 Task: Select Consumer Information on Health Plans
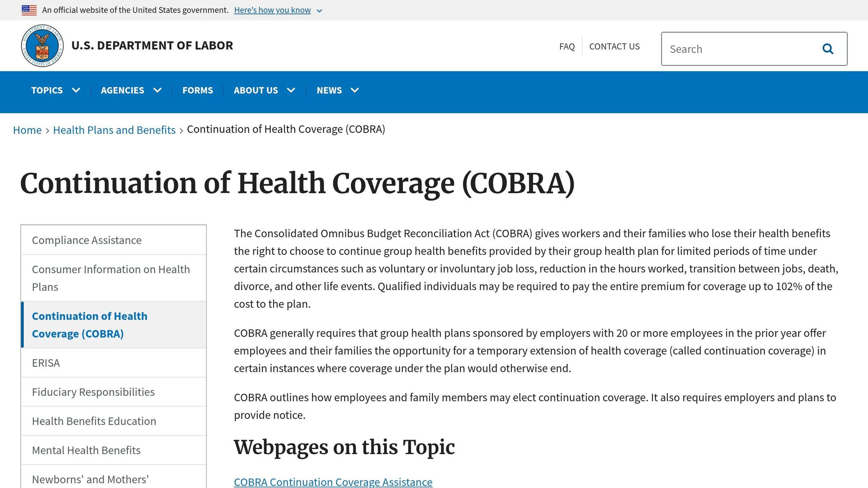click(114, 278)
